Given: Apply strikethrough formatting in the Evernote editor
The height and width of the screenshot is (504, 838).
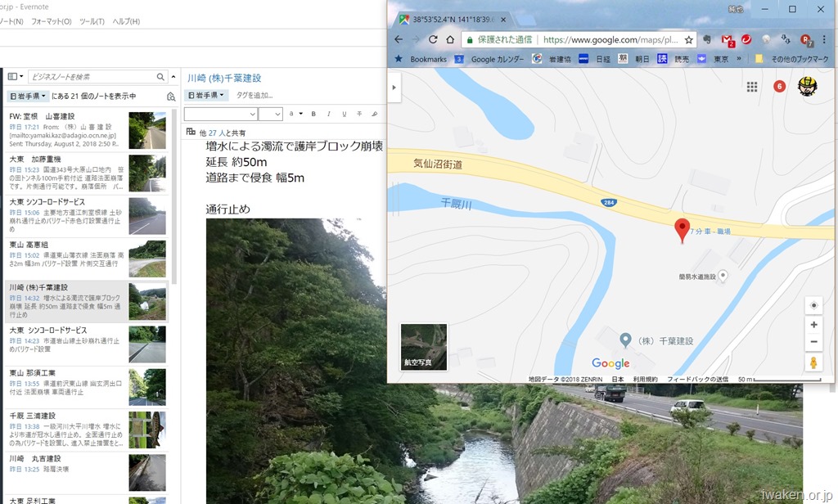Looking at the screenshot, I should click(359, 114).
